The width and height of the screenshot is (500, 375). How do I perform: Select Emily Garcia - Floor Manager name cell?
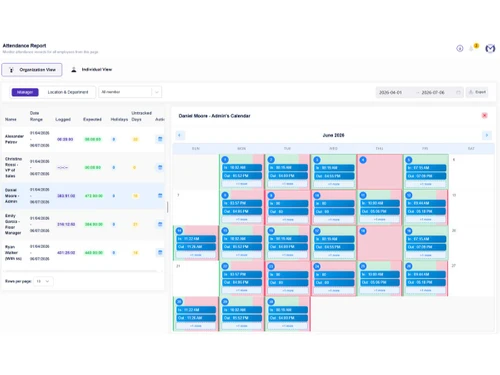(x=13, y=224)
